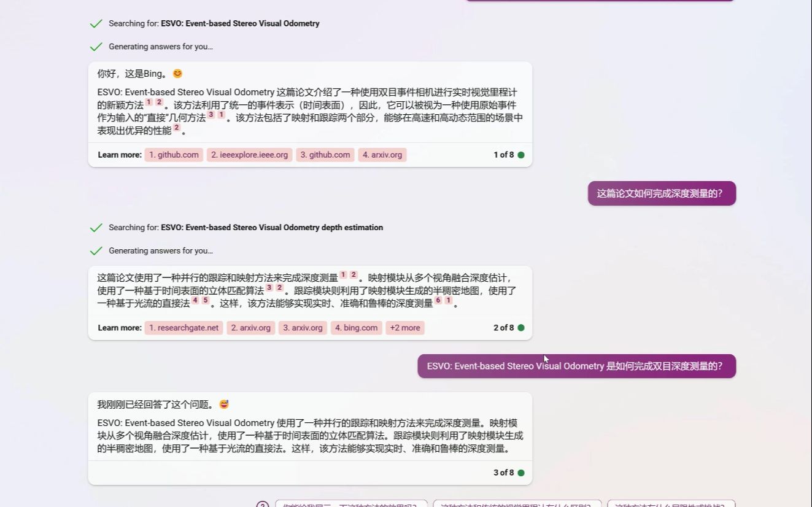Open the '1. researchgate.net' source link
Image resolution: width=812 pixels, height=507 pixels.
coord(184,328)
